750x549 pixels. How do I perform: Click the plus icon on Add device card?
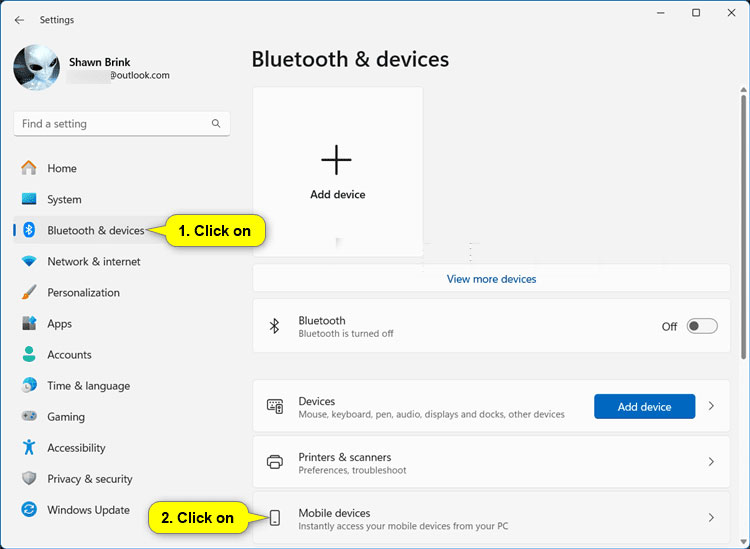pyautogui.click(x=336, y=160)
